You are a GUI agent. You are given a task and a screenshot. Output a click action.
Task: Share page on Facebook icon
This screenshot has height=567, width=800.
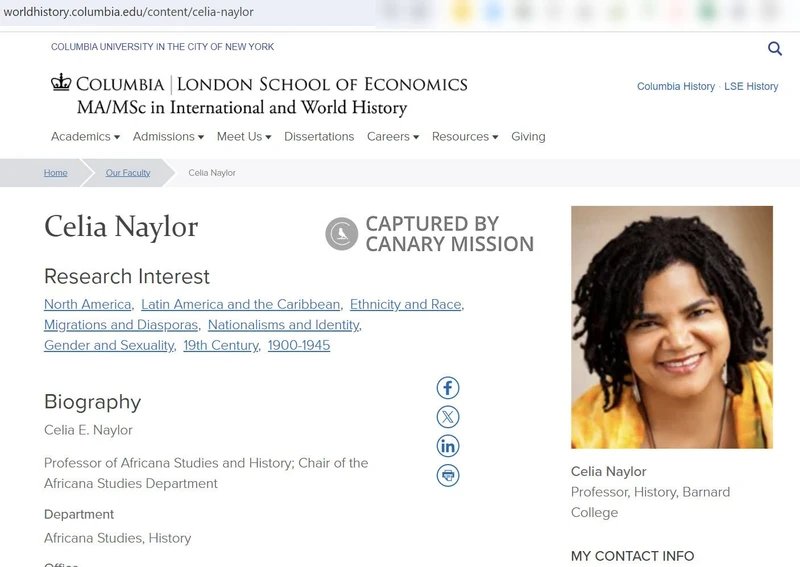448,388
